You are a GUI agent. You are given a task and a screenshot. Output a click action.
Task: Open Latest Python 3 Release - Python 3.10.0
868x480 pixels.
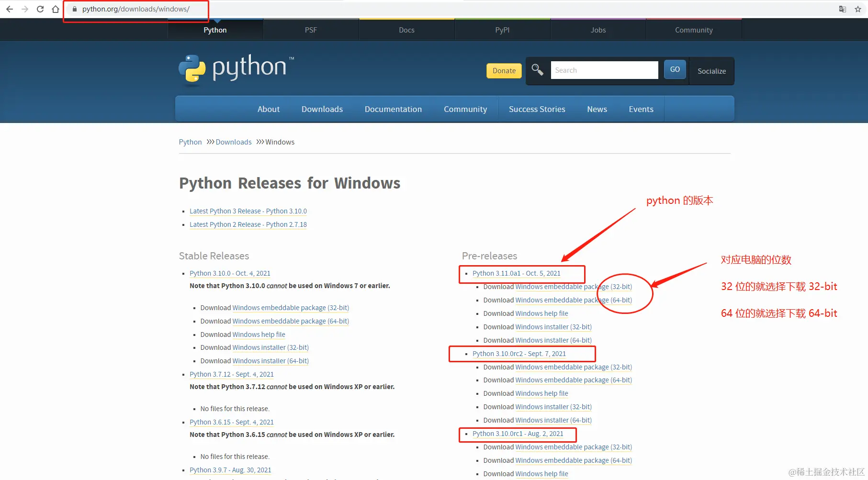coord(248,211)
